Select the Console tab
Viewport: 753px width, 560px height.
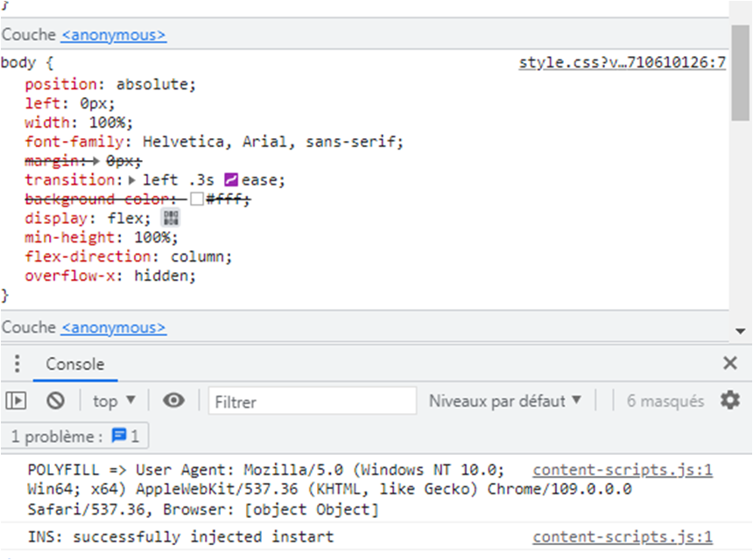coord(74,364)
